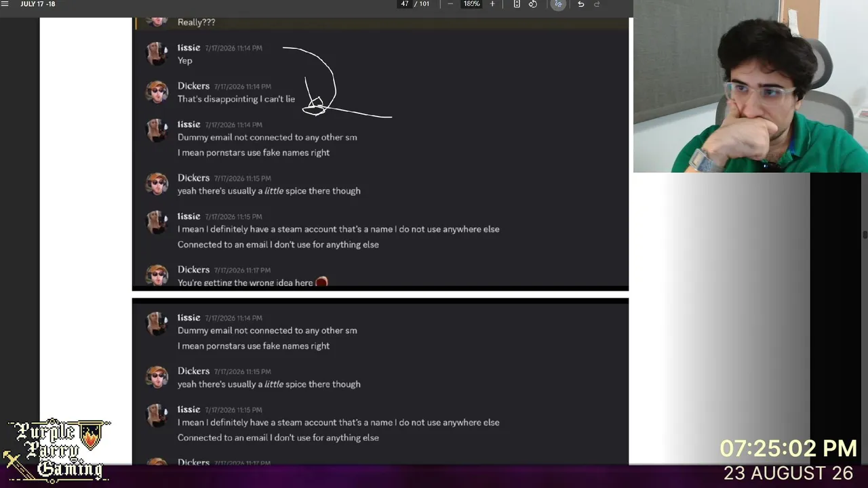Click the 23 AUGUST 26 date overlay
The image size is (868, 488).
[x=788, y=473]
